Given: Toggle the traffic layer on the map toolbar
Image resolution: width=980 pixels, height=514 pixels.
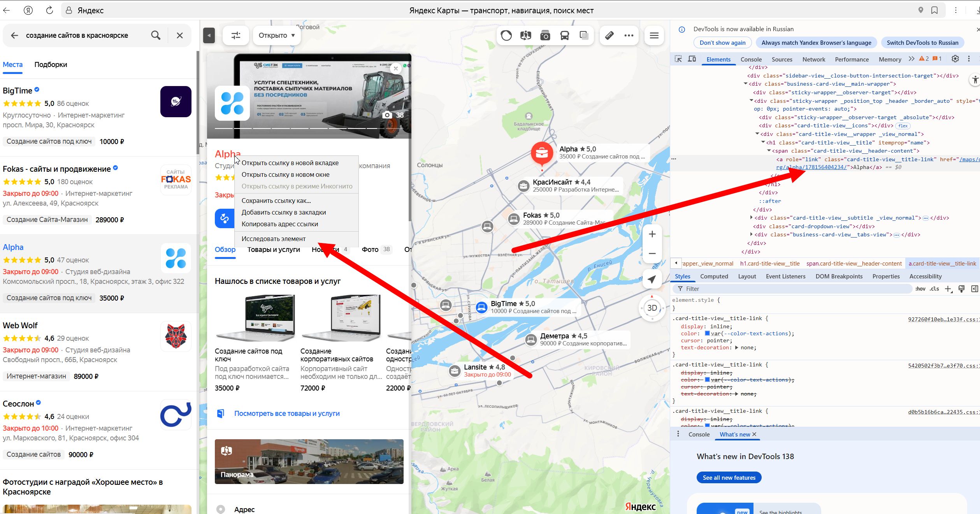Looking at the screenshot, I should coord(506,36).
